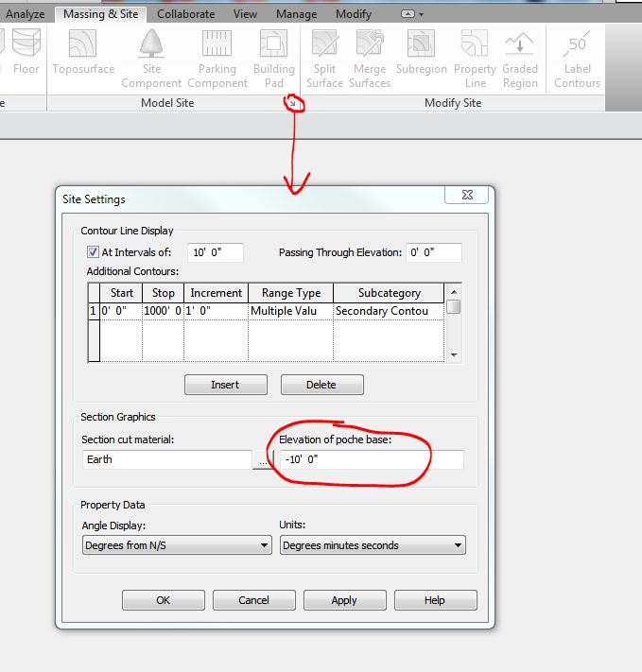Open Help for Site Settings
Image resolution: width=642 pixels, height=672 pixels.
[435, 600]
